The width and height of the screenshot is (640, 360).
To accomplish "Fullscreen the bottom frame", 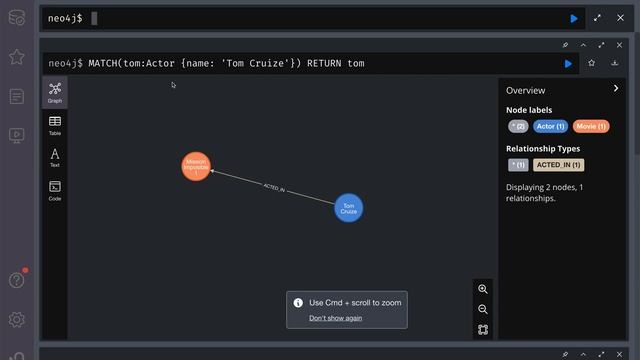I will click(601, 355).
